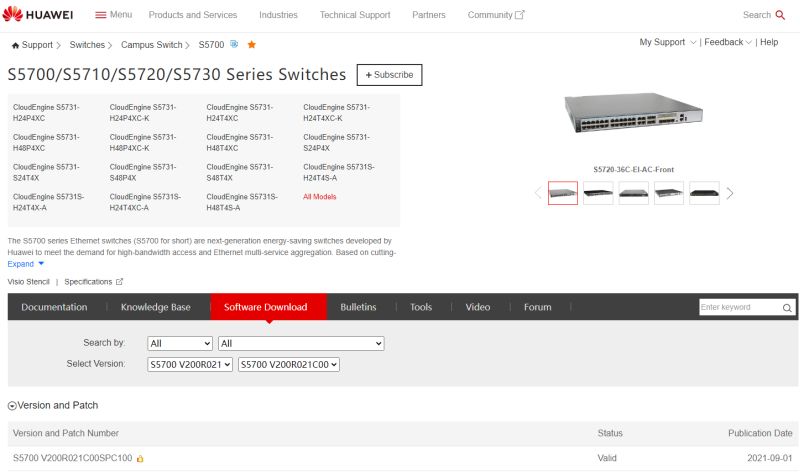
Task: Open the S5700 V200R021C00SPC100 version link
Action: click(72, 458)
